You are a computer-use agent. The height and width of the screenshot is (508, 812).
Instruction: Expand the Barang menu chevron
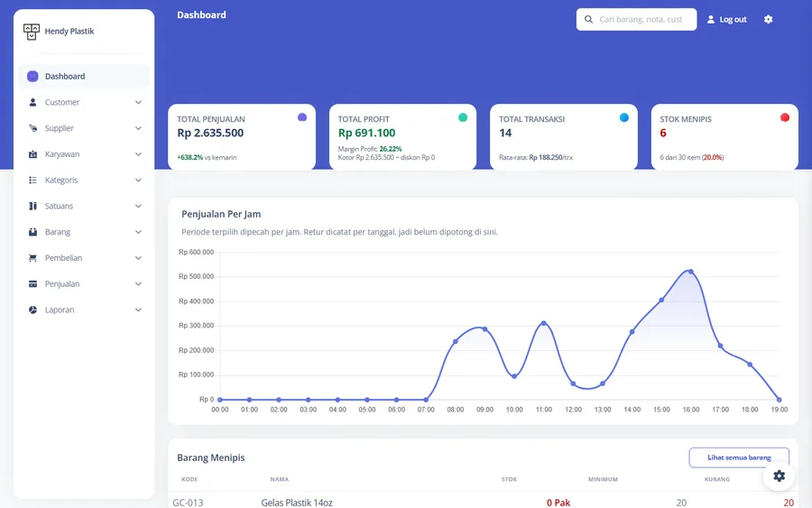[x=138, y=232]
